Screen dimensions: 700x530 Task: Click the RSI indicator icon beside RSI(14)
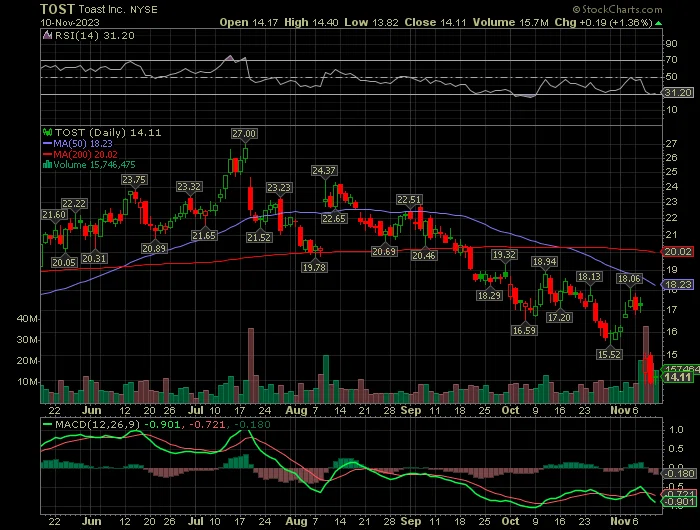(x=47, y=35)
